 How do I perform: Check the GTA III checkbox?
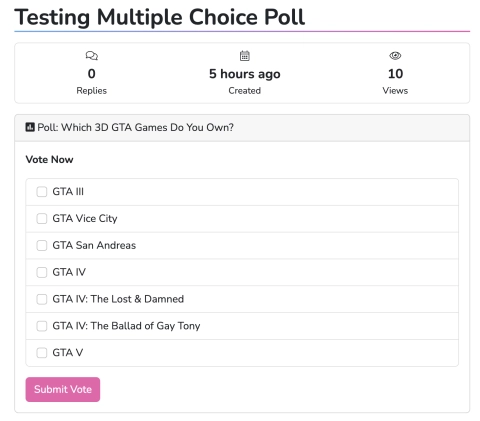(x=42, y=192)
